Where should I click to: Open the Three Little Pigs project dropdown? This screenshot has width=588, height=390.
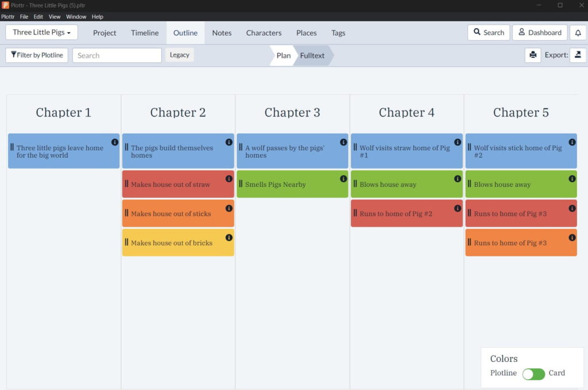tap(41, 32)
